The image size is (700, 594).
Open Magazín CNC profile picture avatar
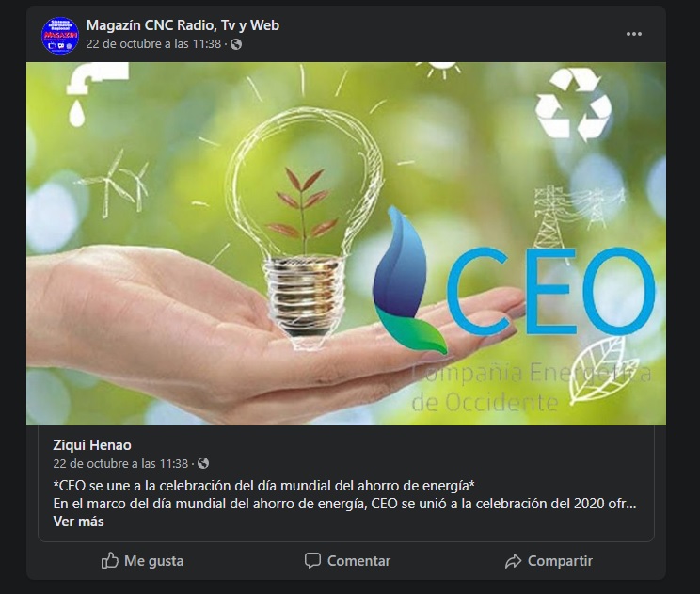[x=60, y=35]
